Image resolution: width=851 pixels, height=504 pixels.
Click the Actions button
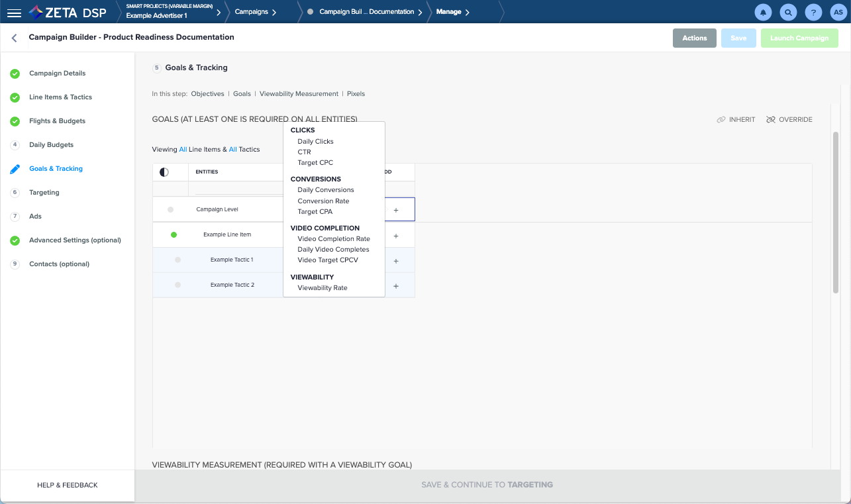[x=694, y=38]
